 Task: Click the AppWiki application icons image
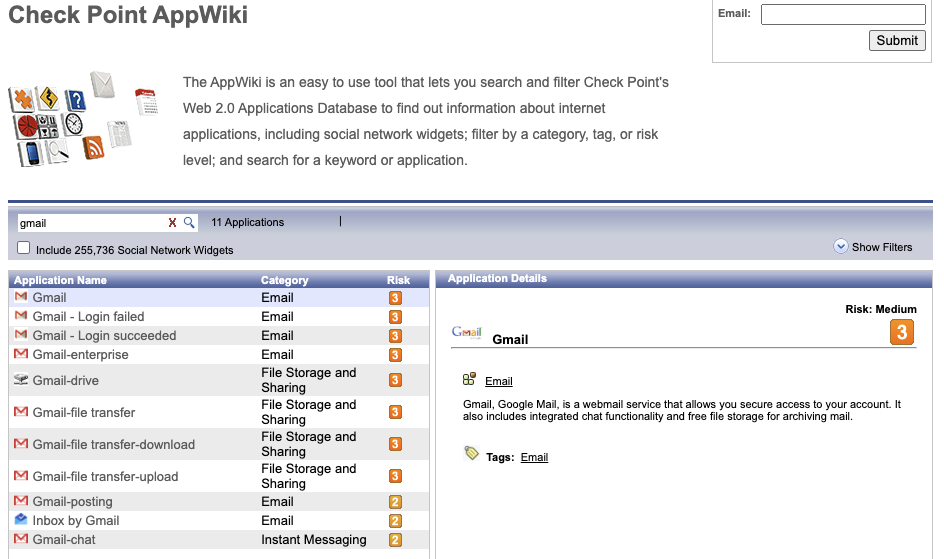[83, 119]
